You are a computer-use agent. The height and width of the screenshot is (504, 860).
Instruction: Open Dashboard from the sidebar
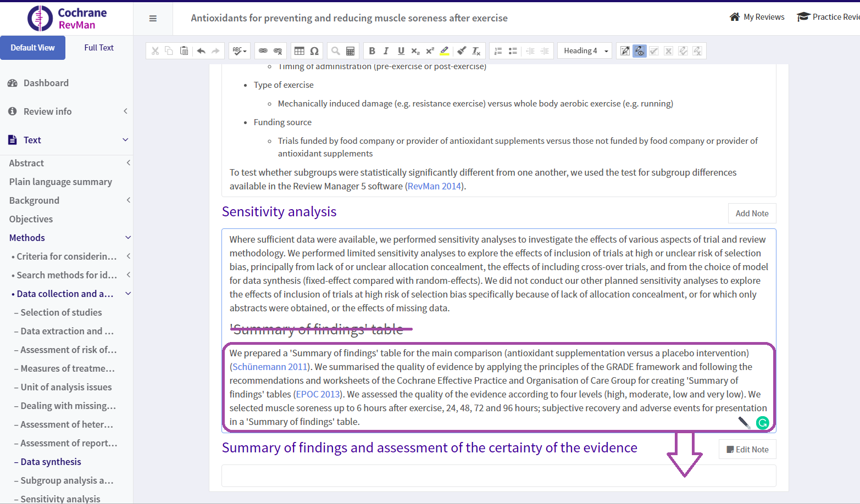point(46,83)
